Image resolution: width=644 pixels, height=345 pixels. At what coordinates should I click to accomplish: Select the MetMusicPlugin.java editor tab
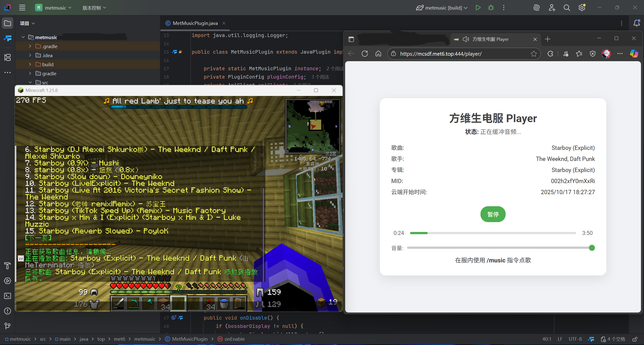[195, 23]
